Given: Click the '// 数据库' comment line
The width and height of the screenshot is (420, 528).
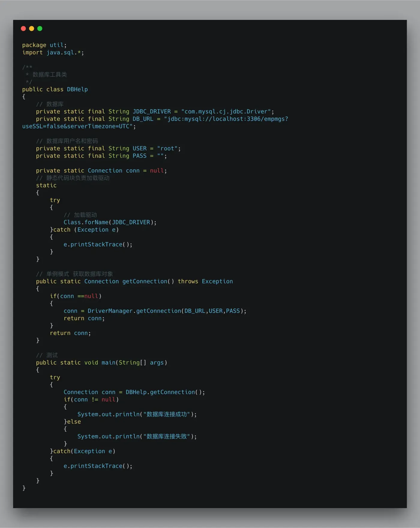Looking at the screenshot, I should [x=50, y=104].
